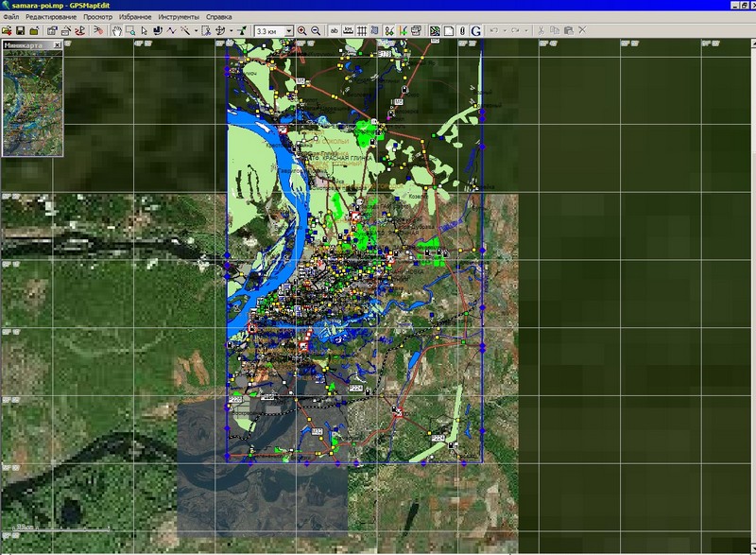
Task: Choose the arrow Select Objects tool
Action: pos(143,30)
